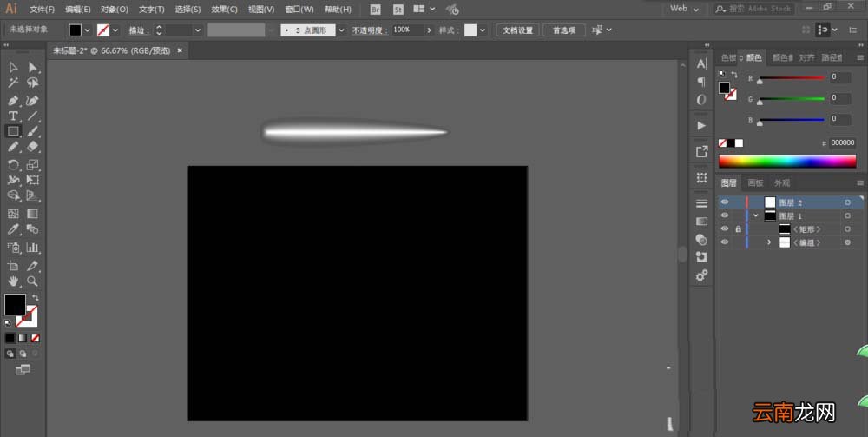This screenshot has height=437, width=868.
Task: Select the Gradient tool in toolbox
Action: pyautogui.click(x=33, y=213)
